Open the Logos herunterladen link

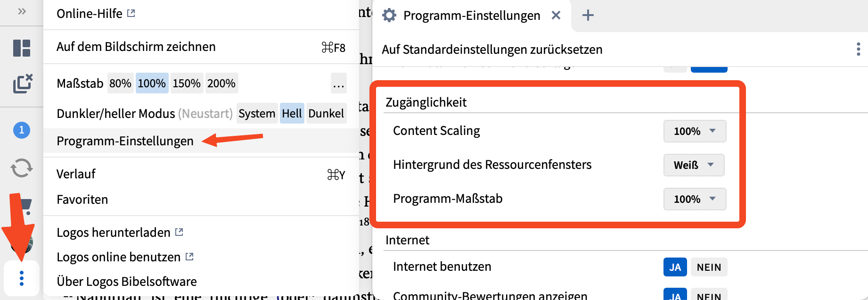114,233
